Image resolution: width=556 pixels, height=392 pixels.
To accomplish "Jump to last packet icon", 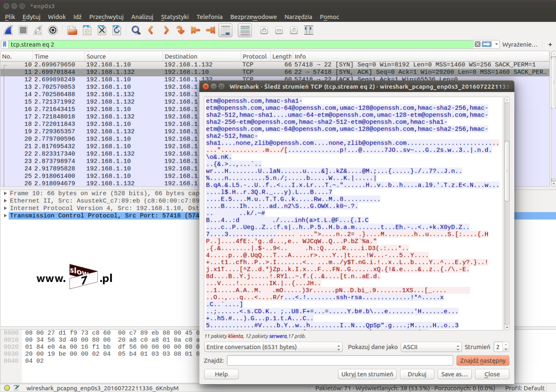I will coord(210,30).
